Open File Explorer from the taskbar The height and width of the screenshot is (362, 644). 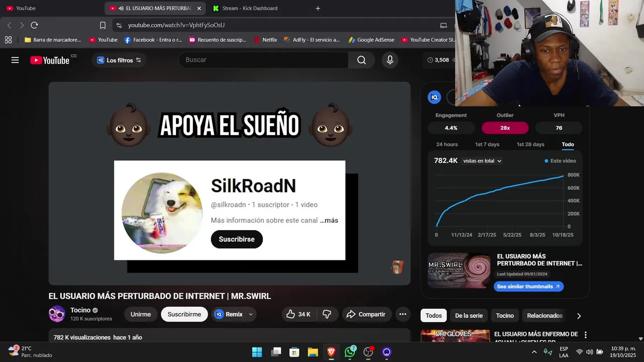(312, 352)
